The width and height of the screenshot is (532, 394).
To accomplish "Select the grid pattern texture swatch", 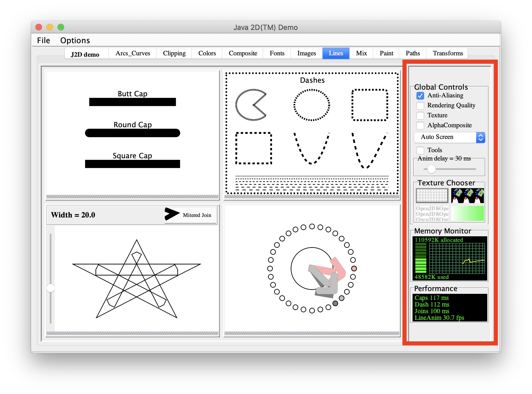I will coord(432,196).
